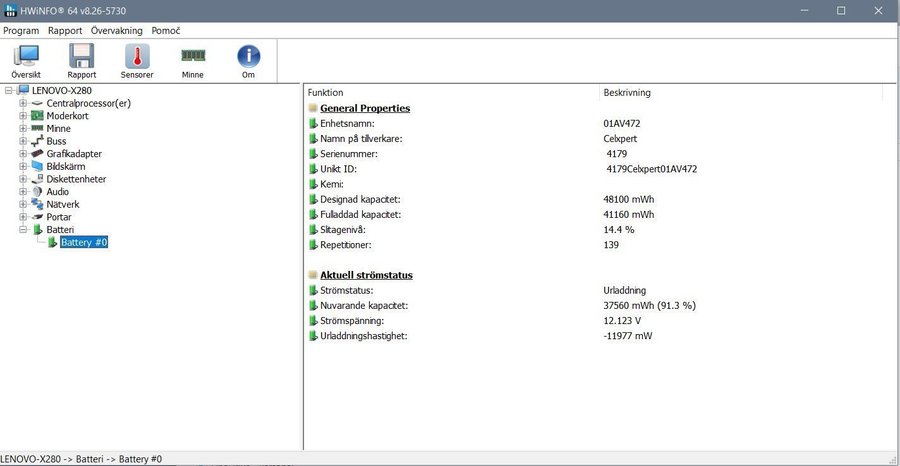Expand the Buss tree node
This screenshot has height=466, width=900.
tap(23, 141)
